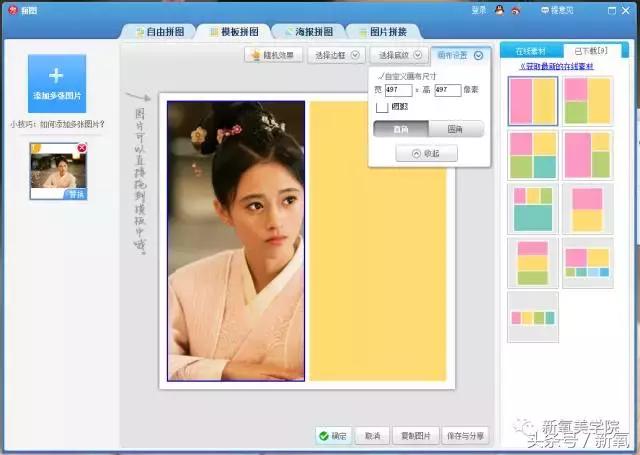Select 直角 square corner option
The image size is (640, 455).
coord(401,129)
